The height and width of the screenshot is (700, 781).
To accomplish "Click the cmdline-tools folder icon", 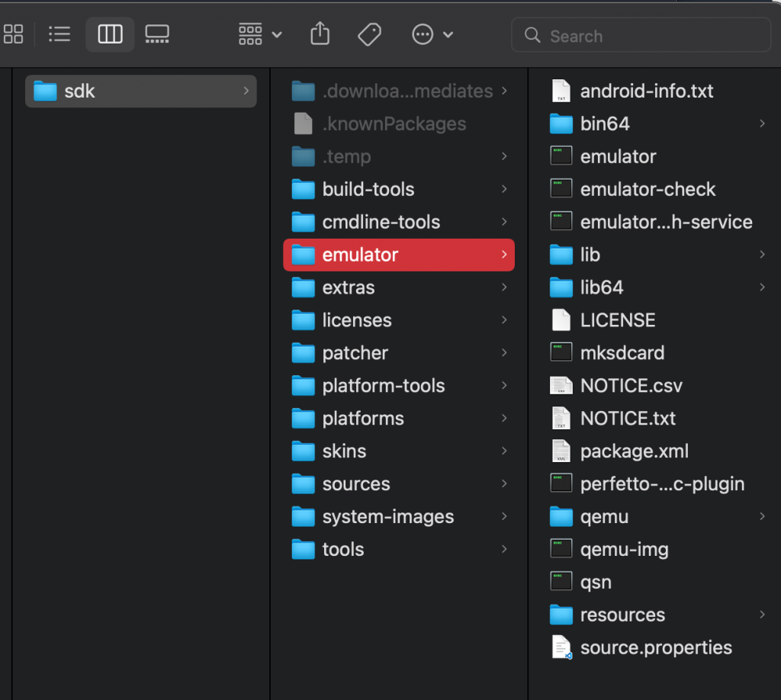I will click(x=303, y=222).
